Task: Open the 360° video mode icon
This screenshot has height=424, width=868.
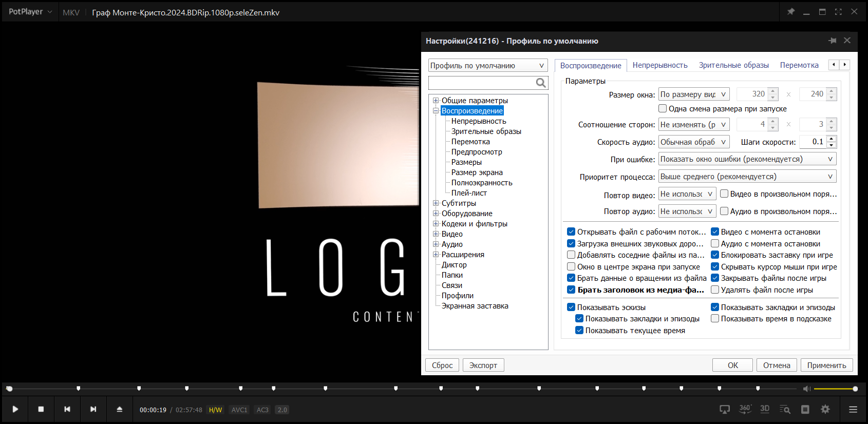Action: pyautogui.click(x=745, y=409)
